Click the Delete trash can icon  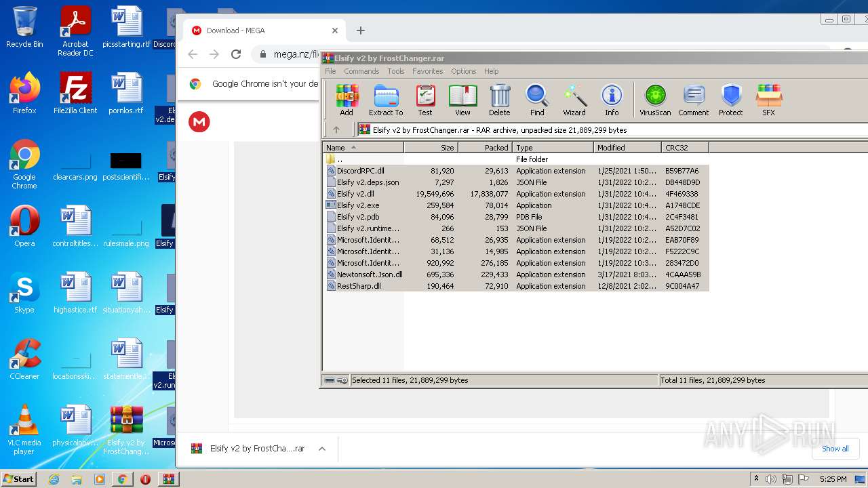coord(500,100)
